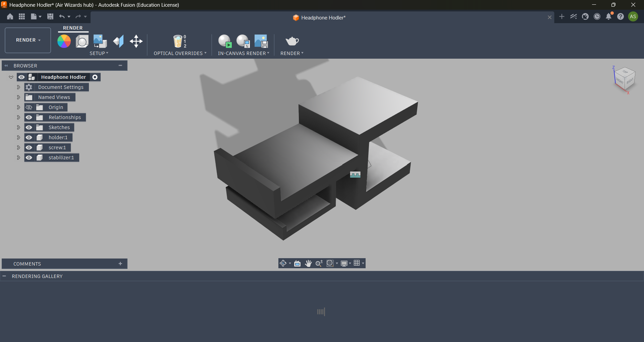Open the SETUP dropdown menu
644x342 pixels.
(x=99, y=53)
